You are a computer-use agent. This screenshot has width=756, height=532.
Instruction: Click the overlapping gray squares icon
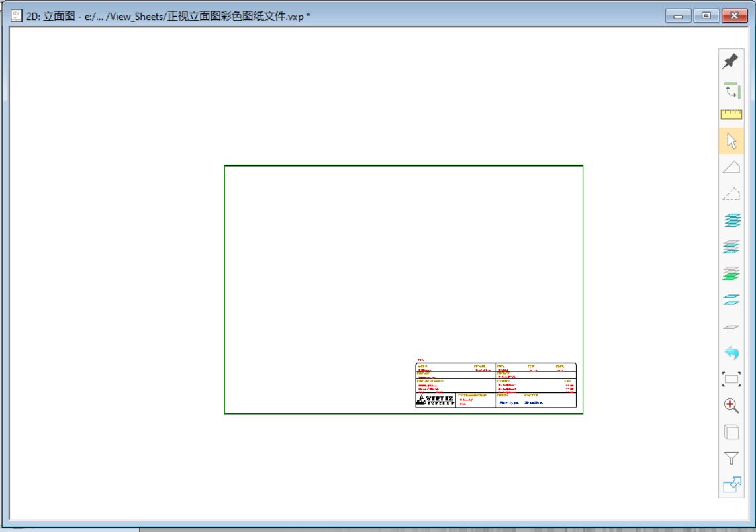(x=731, y=432)
